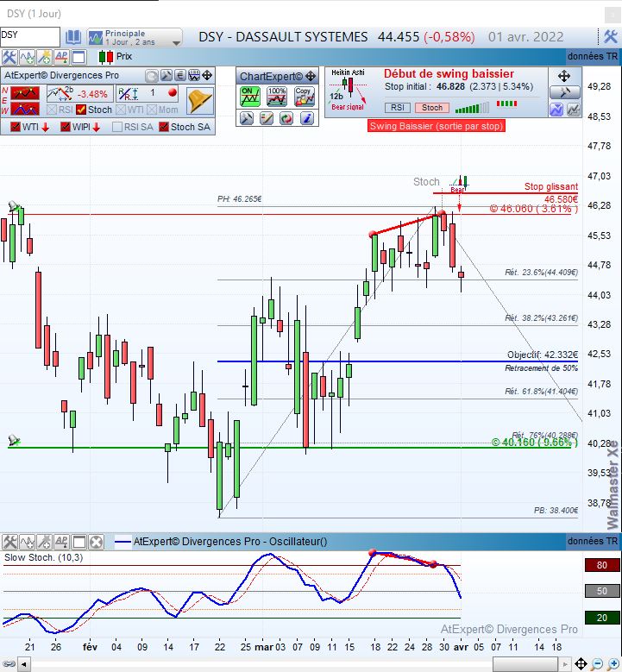This screenshot has width=622, height=672.
Task: Click the chart list icon in Divergences Pro header
Action: 194,76
